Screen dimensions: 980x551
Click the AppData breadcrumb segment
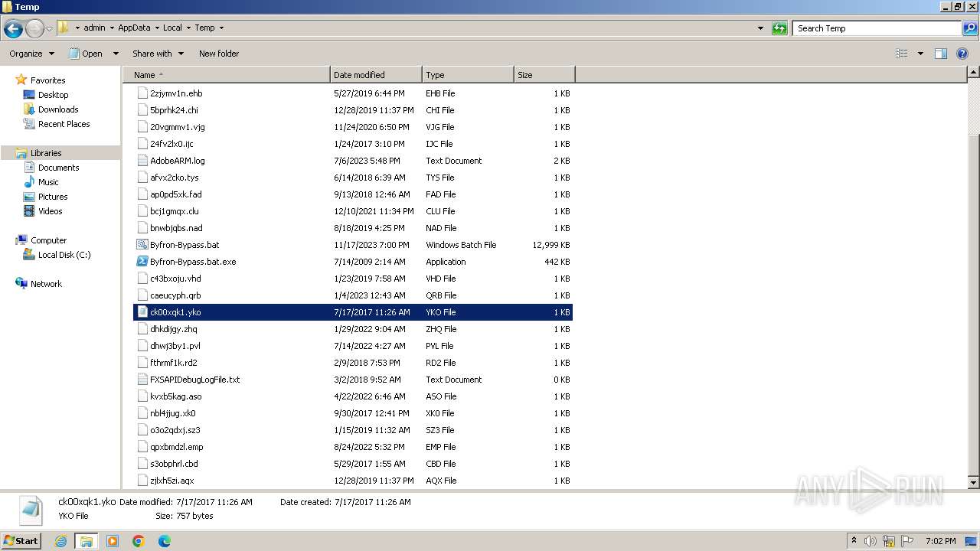click(x=134, y=28)
